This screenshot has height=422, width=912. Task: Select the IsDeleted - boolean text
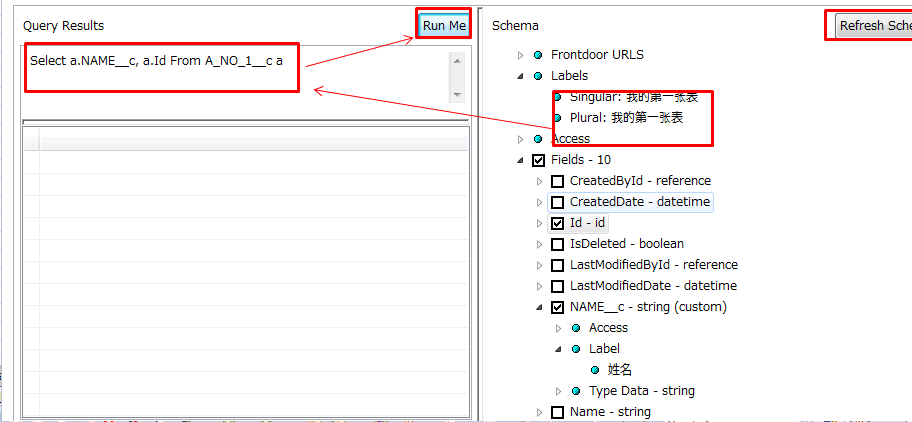[627, 244]
